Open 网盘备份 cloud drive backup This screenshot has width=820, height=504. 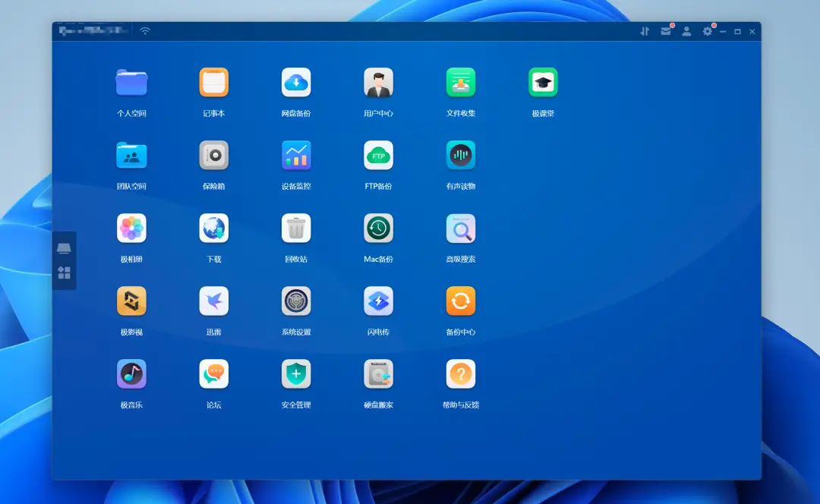[x=296, y=83]
